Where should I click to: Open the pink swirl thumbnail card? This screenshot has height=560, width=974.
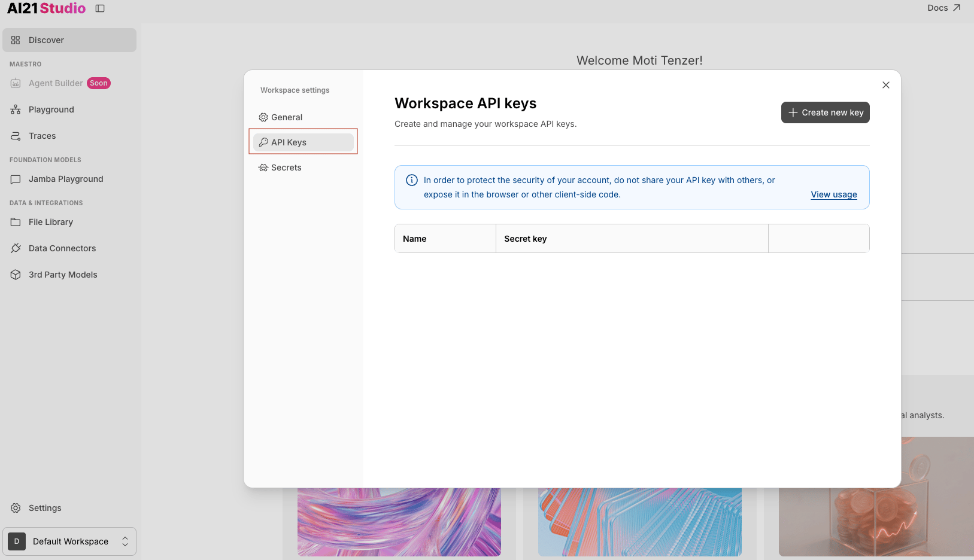tap(399, 522)
